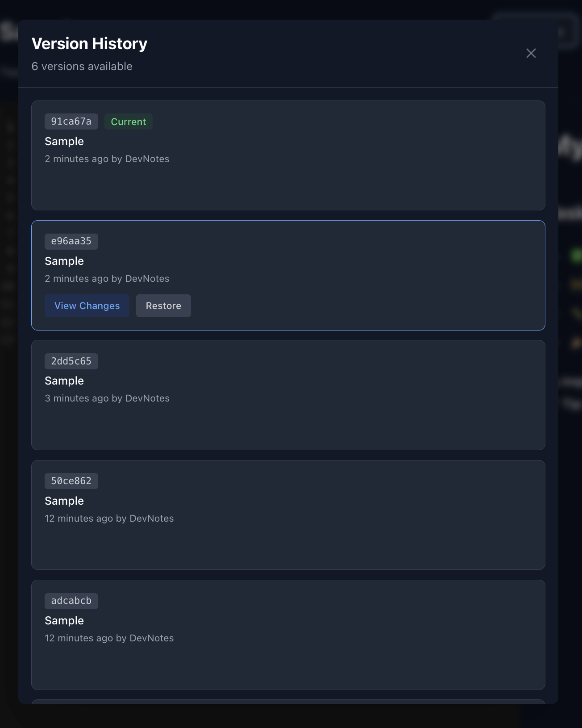Close the Version History dialog

click(x=531, y=53)
